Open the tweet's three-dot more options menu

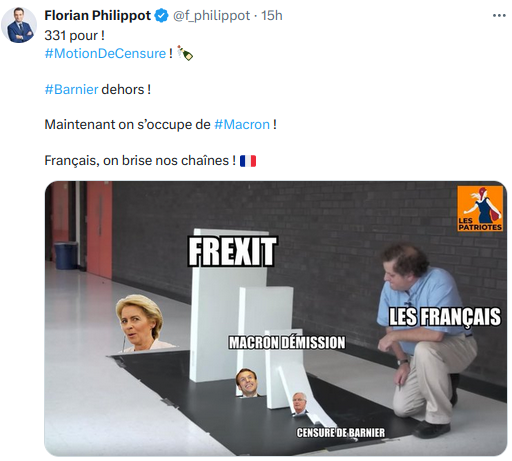499,16
